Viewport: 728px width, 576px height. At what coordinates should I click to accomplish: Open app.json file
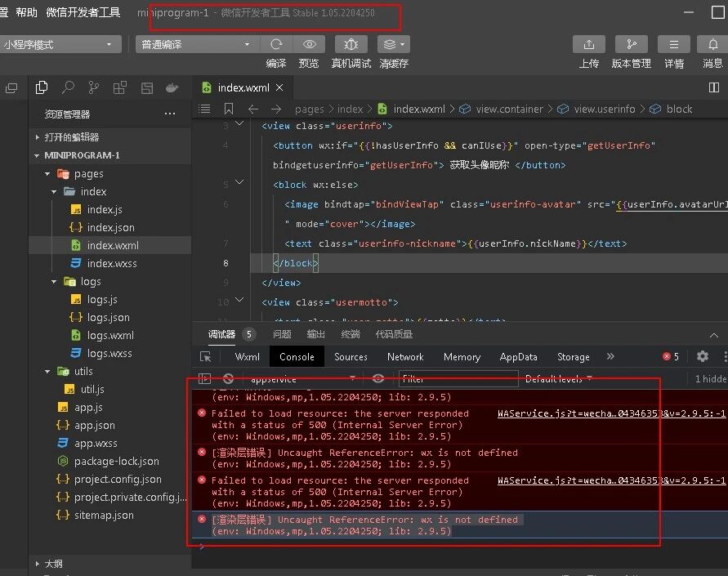click(94, 425)
